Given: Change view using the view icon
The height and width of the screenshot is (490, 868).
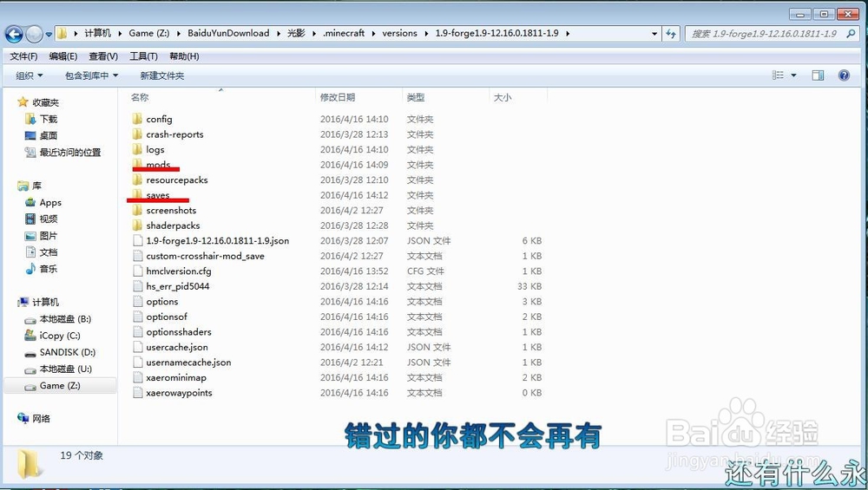Looking at the screenshot, I should (778, 75).
